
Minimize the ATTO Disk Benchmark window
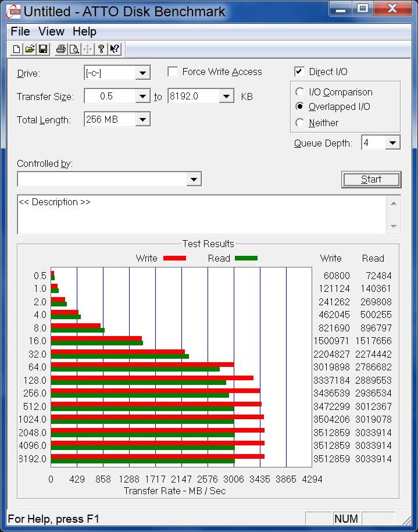(x=341, y=9)
